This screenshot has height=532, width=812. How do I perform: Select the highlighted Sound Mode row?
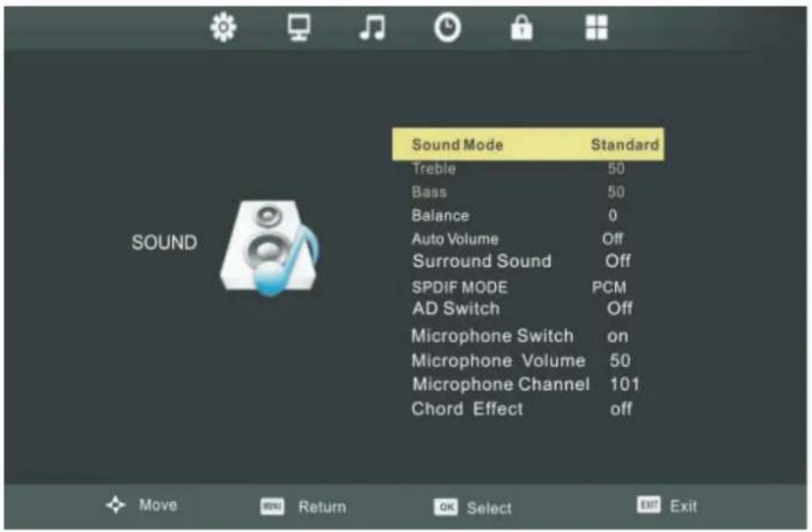pos(528,145)
